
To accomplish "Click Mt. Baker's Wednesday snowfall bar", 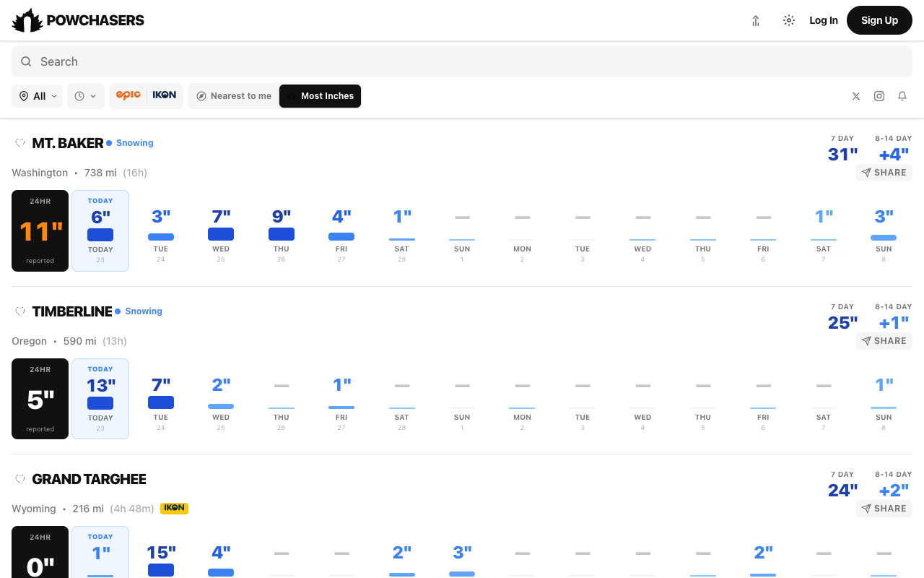I will click(x=221, y=234).
